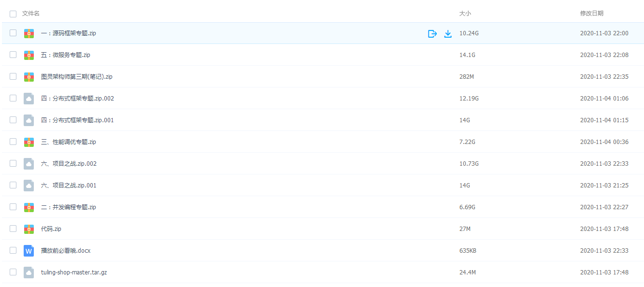The height and width of the screenshot is (287, 644).
Task: Click the size value 7.22G
Action: click(467, 142)
